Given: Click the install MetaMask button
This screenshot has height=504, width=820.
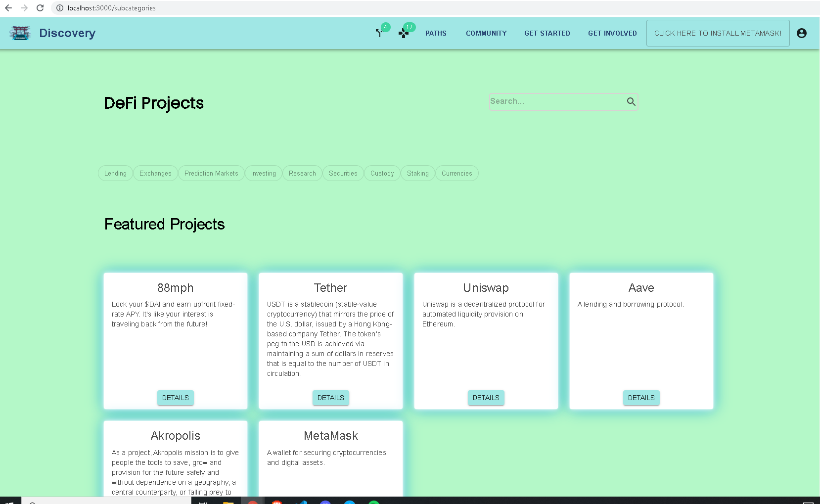Looking at the screenshot, I should pos(718,33).
